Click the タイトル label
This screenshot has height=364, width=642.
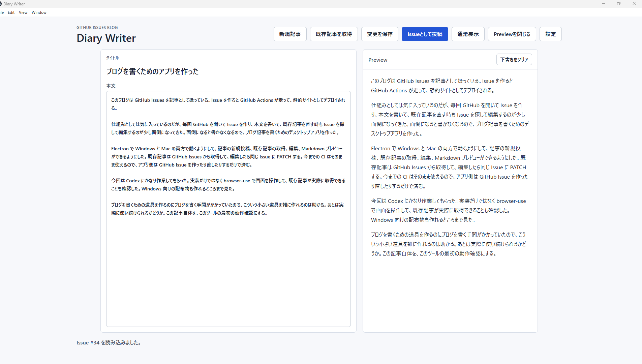[x=112, y=58]
